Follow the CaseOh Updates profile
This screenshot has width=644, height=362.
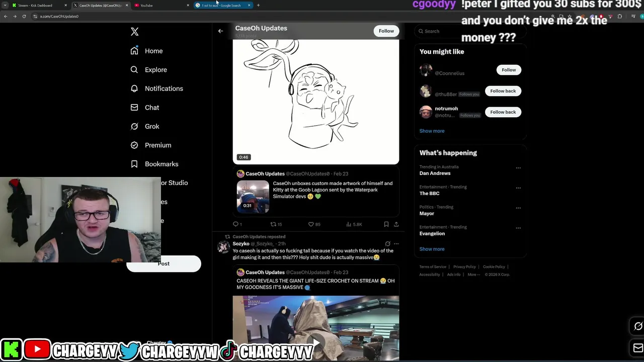tap(386, 31)
